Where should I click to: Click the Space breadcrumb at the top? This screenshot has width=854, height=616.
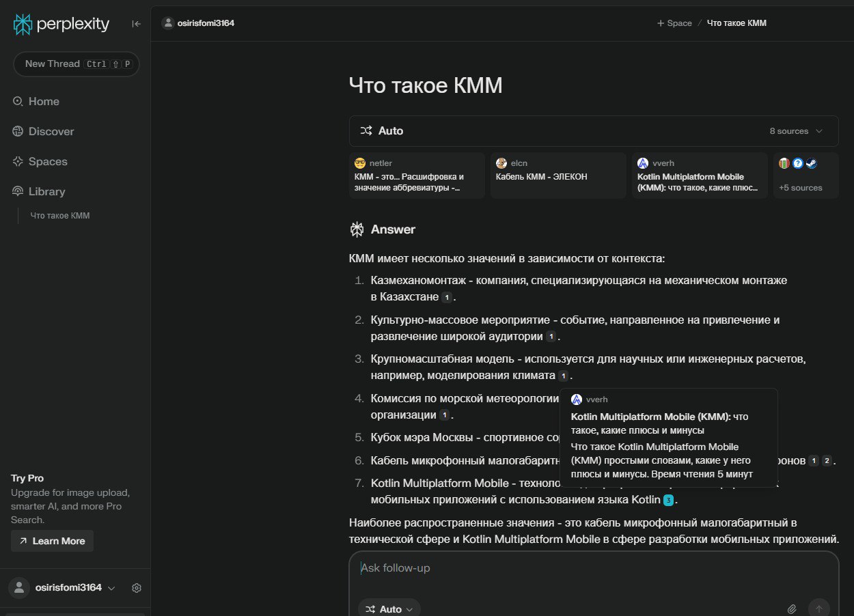click(674, 23)
